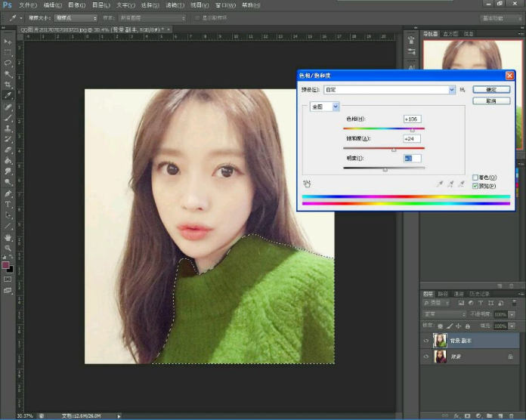Viewport: 526px width, 420px height.
Task: Open the 滤镜 (Filter) menu
Action: pos(174,5)
